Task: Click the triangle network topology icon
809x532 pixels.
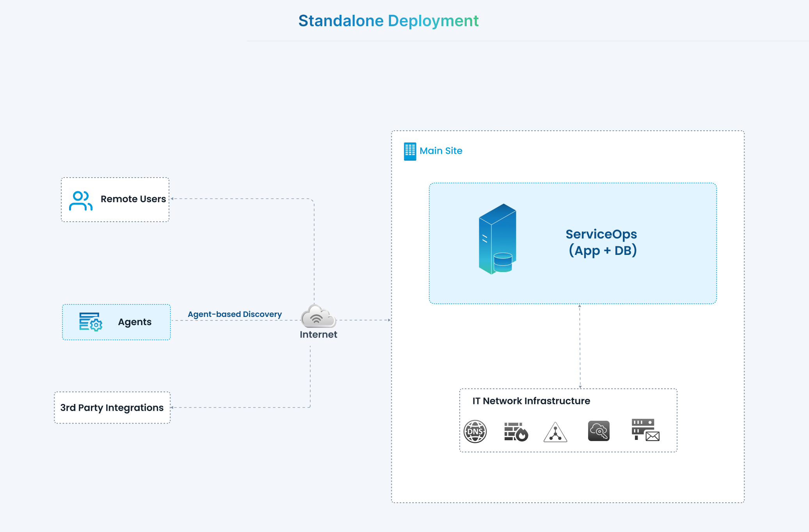Action: click(555, 432)
